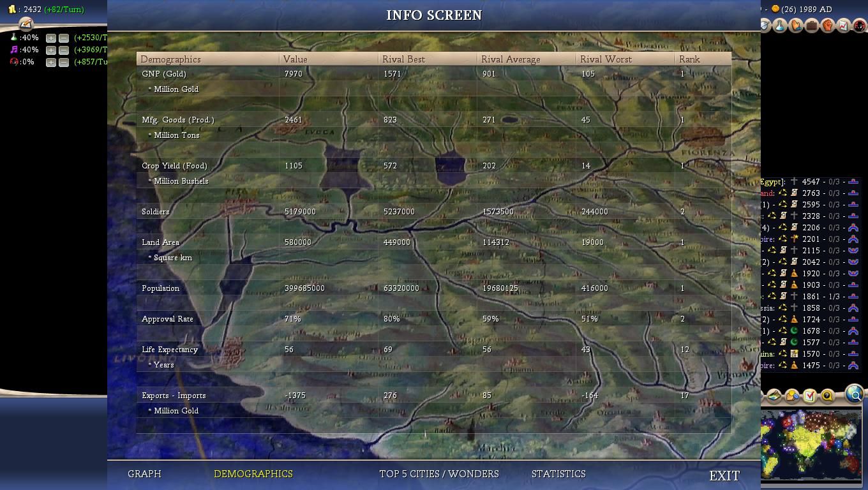Click the Land Area row label
Viewport: 868px width, 490px height.
(x=160, y=242)
